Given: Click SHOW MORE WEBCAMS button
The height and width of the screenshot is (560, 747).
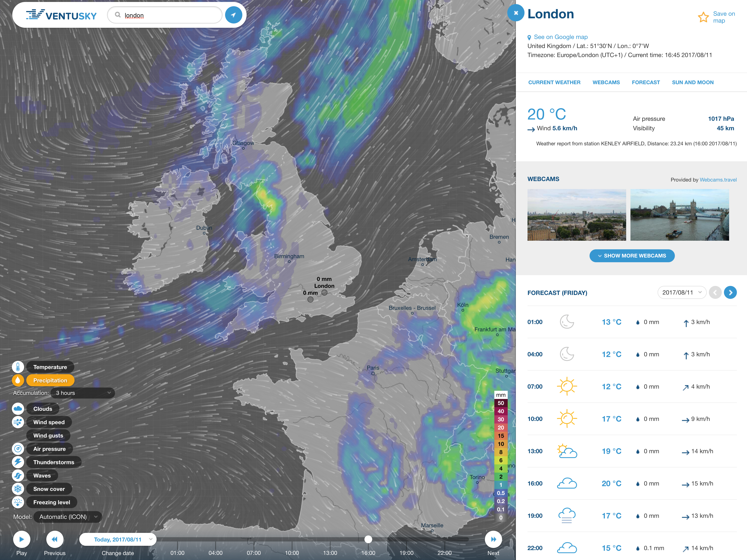Looking at the screenshot, I should click(x=632, y=256).
